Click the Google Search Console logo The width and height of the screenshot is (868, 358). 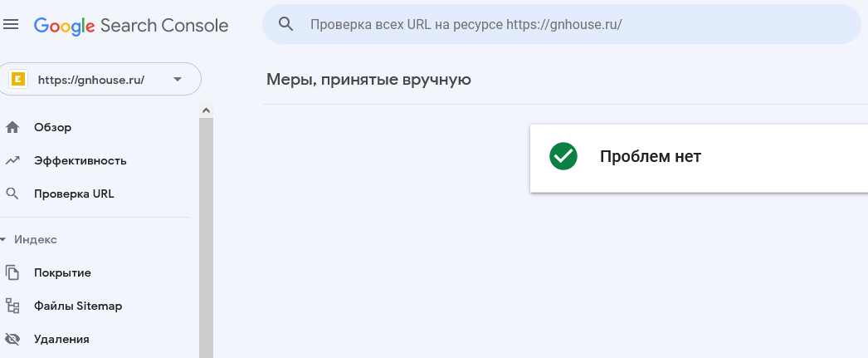(x=131, y=26)
